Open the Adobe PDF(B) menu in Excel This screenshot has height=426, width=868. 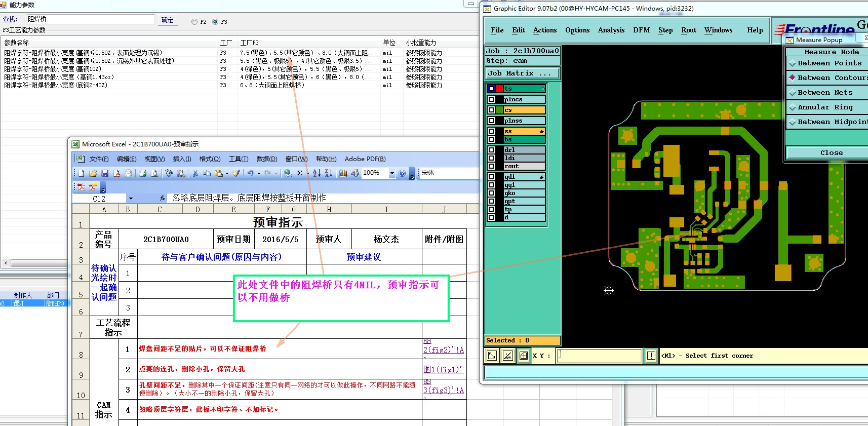click(x=365, y=159)
